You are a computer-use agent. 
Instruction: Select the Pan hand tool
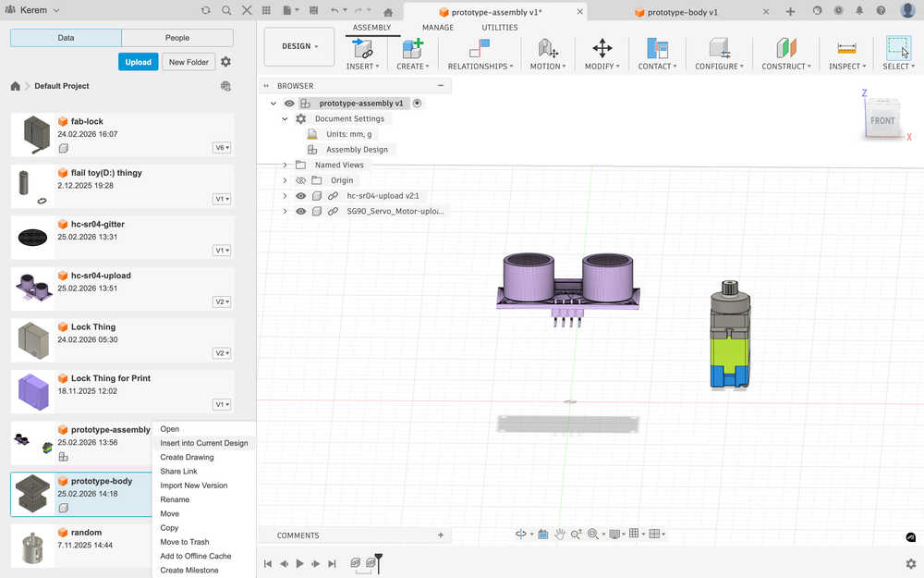(x=559, y=534)
